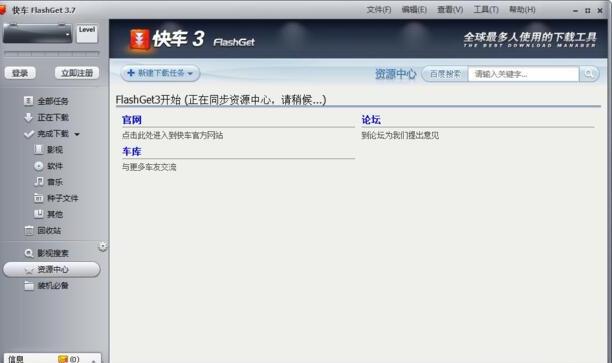
Task: Open the 新建下载任务 dropdown arrow
Action: [x=190, y=73]
